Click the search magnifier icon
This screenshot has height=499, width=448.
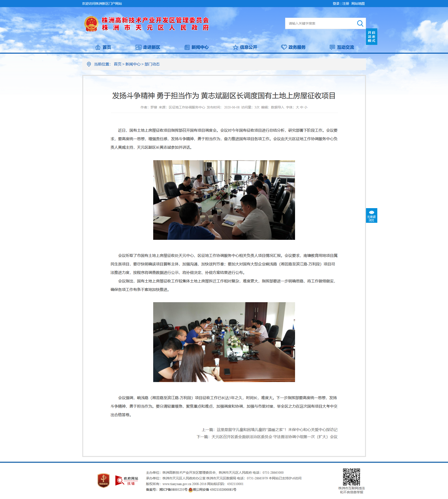pos(360,23)
